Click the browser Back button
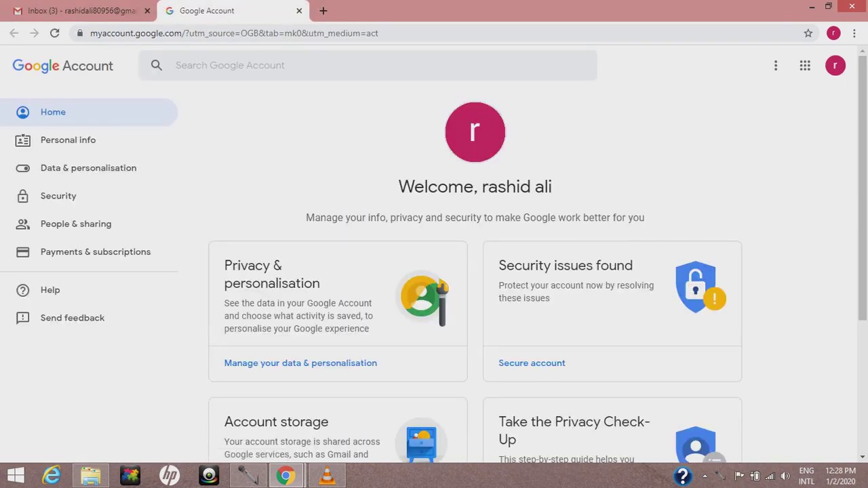 14,33
